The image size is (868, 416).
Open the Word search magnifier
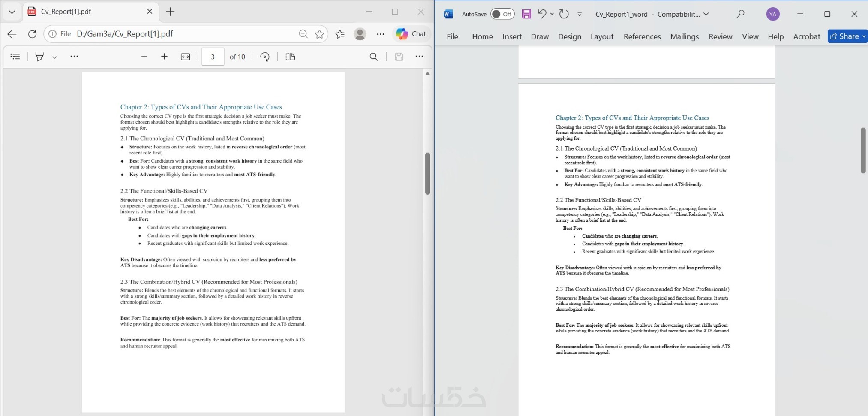click(x=740, y=14)
